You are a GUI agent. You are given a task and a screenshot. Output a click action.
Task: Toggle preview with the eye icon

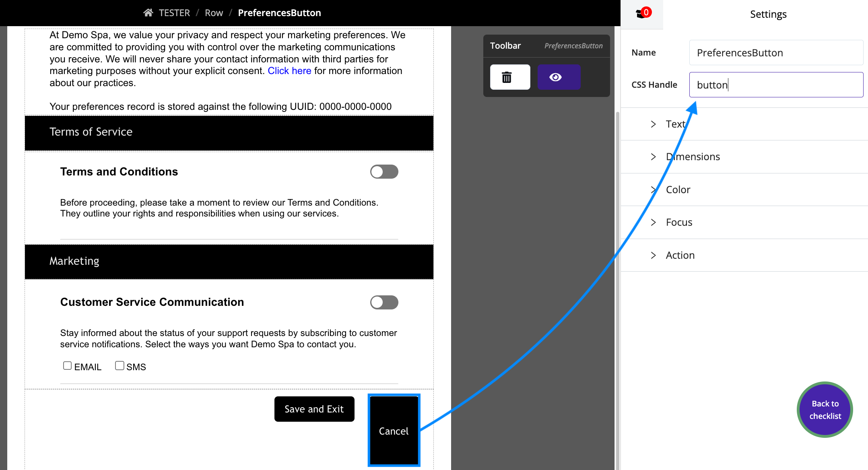[x=559, y=77]
